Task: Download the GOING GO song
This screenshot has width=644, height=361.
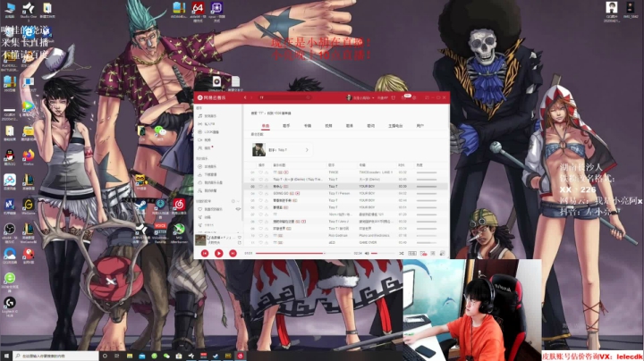Action: click(x=267, y=193)
